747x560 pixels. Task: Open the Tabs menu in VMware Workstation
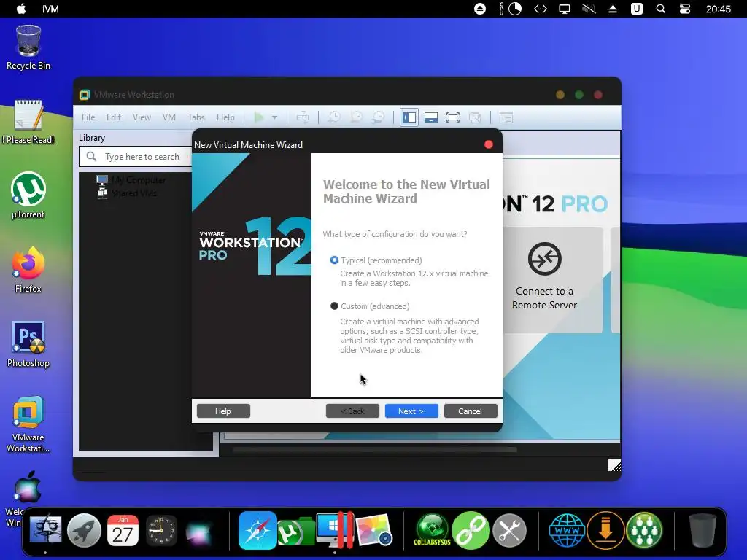[x=196, y=117]
